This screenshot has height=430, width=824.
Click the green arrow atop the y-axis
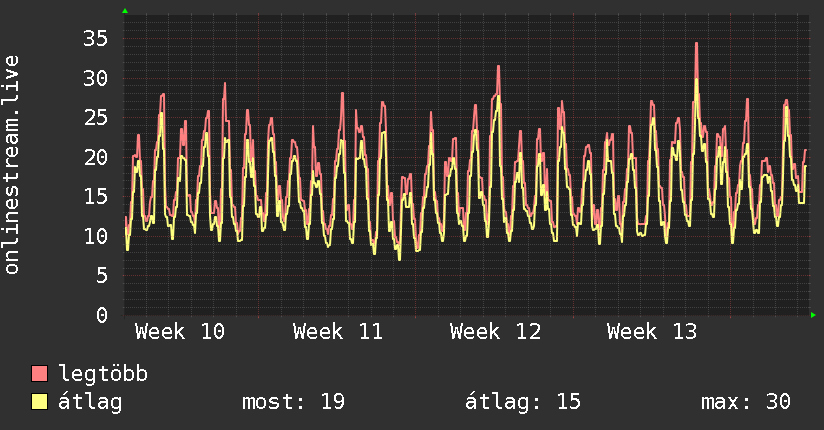[x=125, y=11]
